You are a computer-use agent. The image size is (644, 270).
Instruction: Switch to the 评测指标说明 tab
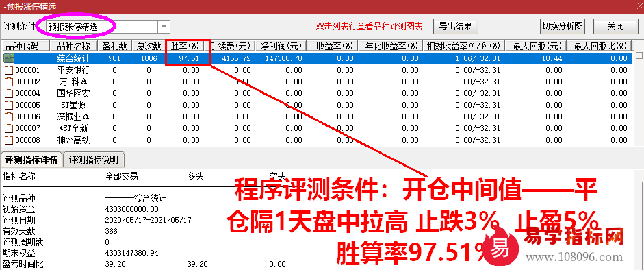click(94, 160)
